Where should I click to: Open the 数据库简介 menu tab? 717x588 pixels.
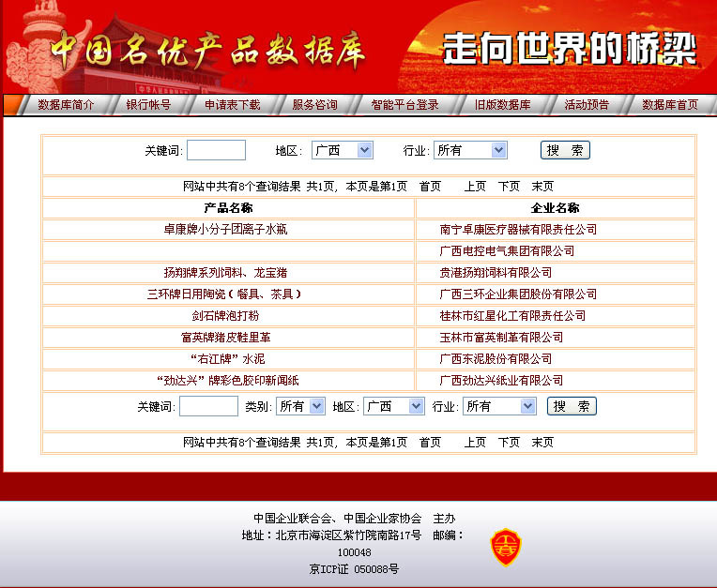pyautogui.click(x=66, y=105)
